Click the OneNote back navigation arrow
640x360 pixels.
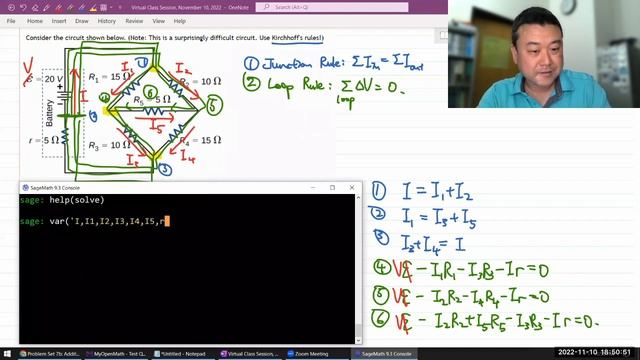pos(11,7)
